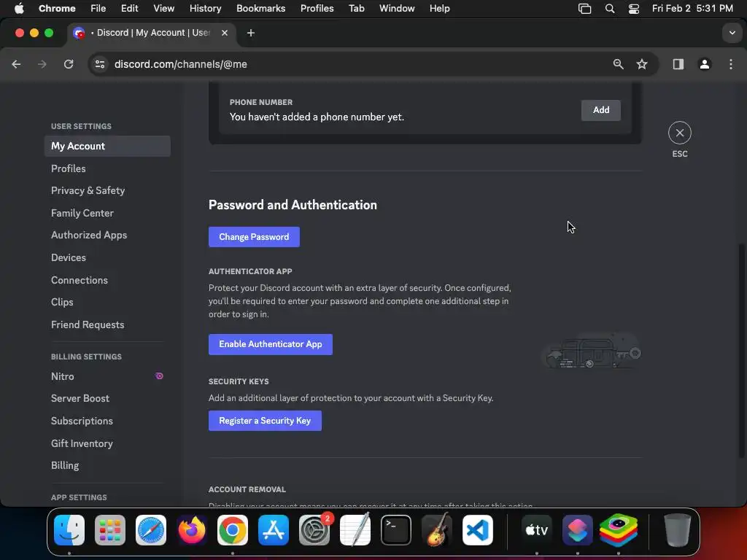Open the Trash in the dock
The width and height of the screenshot is (747, 560).
click(x=677, y=530)
